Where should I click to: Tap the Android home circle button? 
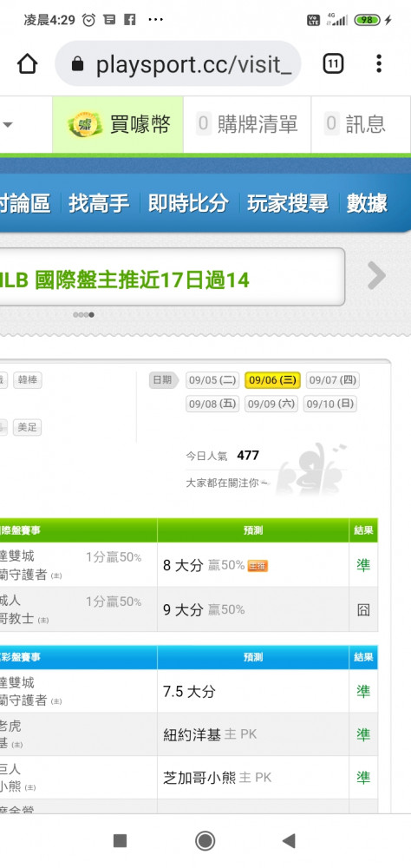(x=205, y=841)
